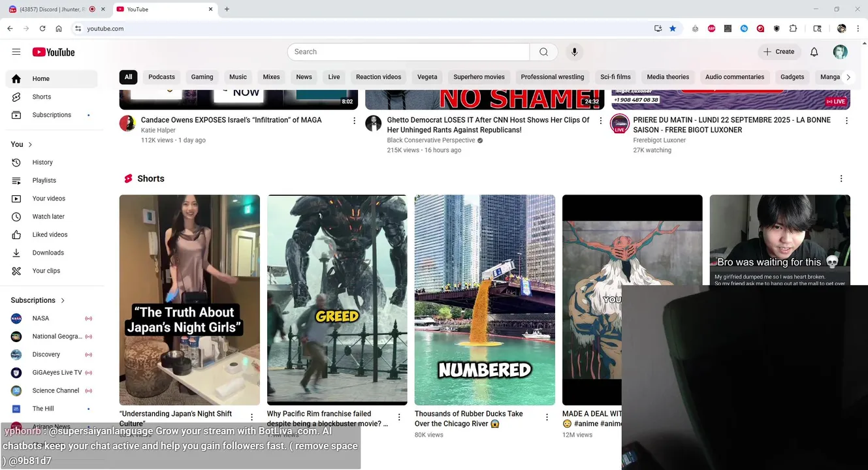The image size is (868, 470).
Task: Open the notifications bell
Action: (814, 52)
